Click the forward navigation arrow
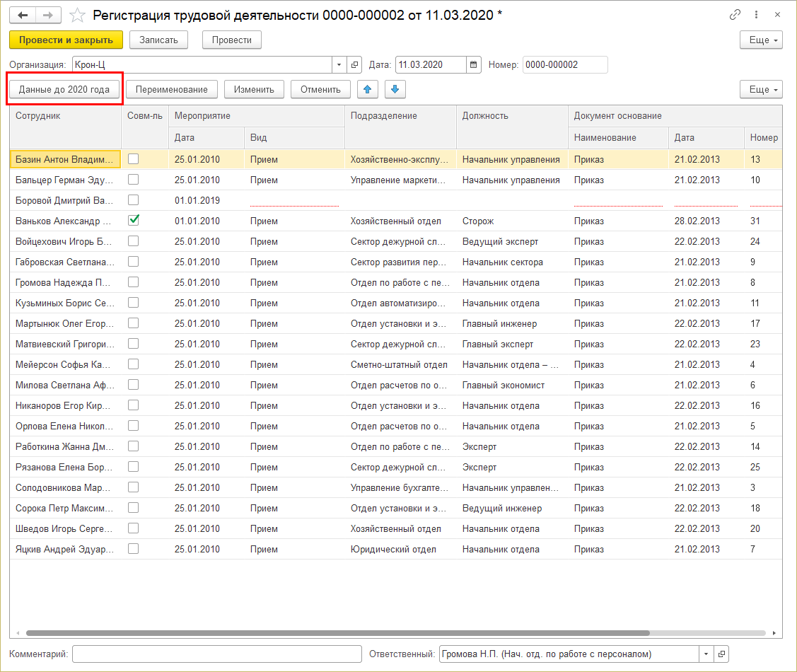 tap(47, 15)
